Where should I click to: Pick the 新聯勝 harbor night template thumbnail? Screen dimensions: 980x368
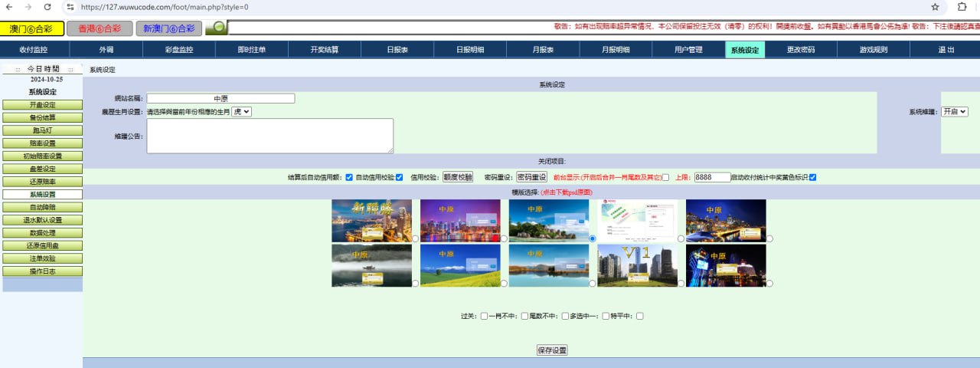click(371, 221)
